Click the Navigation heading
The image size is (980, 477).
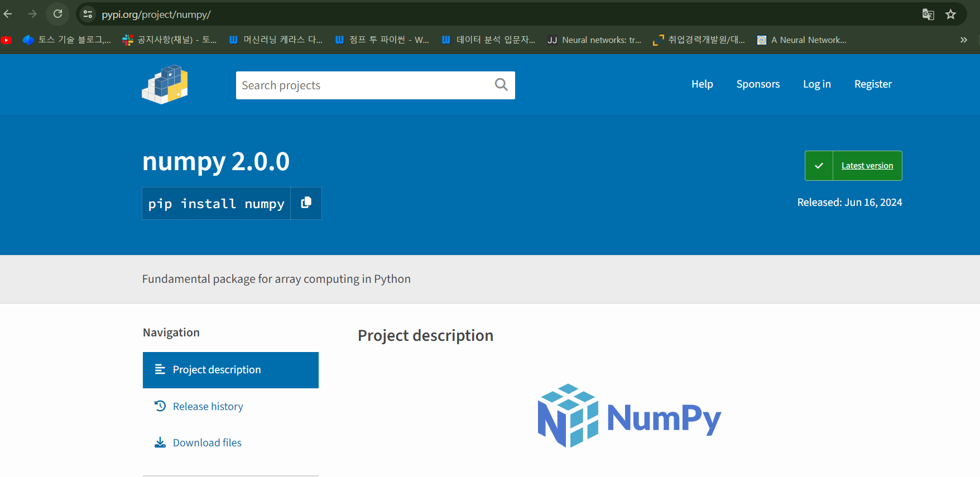[x=171, y=333]
